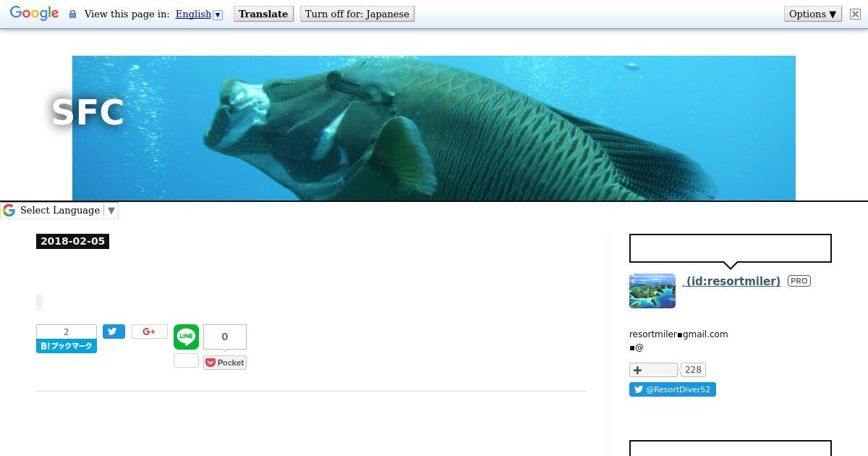Viewport: 868px width, 456px height.
Task: Share the post via LINE
Action: [186, 337]
